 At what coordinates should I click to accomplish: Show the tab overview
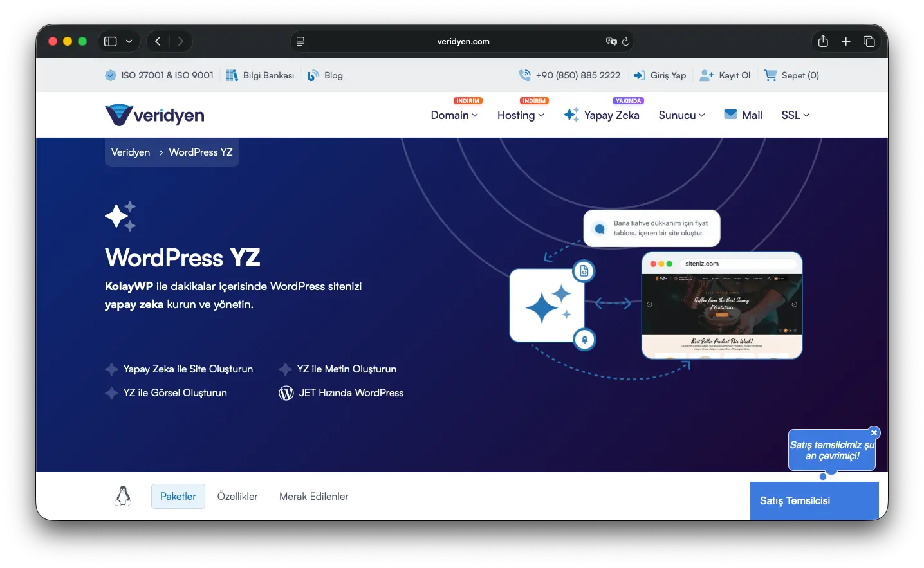pyautogui.click(x=869, y=41)
